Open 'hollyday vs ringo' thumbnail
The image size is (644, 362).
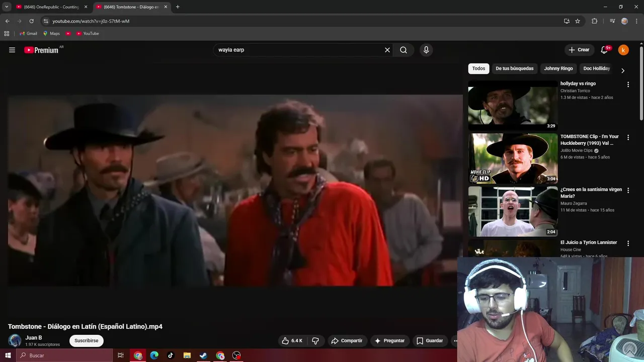(x=513, y=105)
